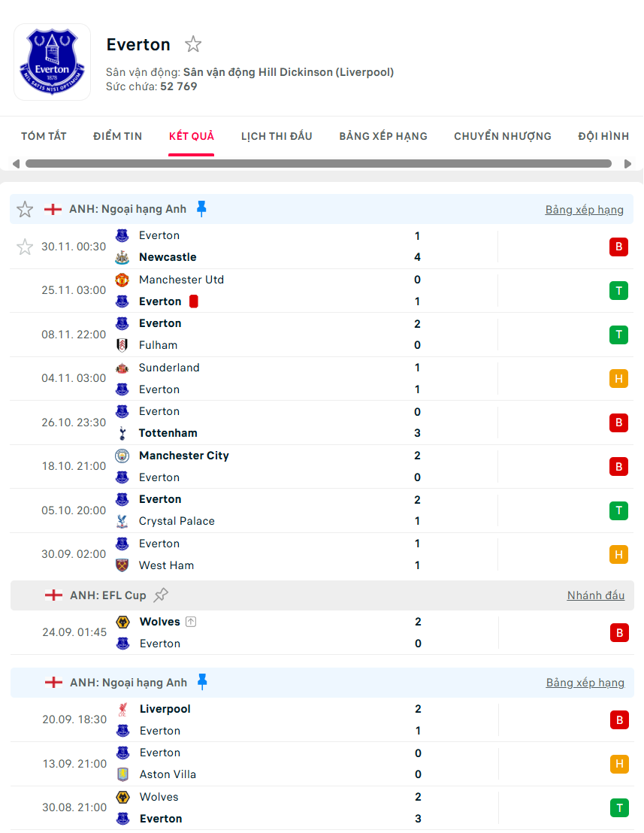
Task: Click the green T result badge for Fulham match
Action: 618,335
